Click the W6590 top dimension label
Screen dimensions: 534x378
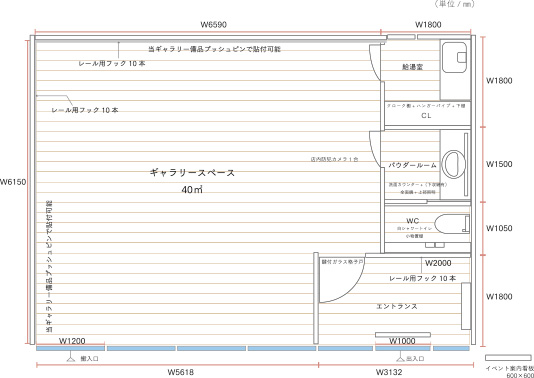214,25
